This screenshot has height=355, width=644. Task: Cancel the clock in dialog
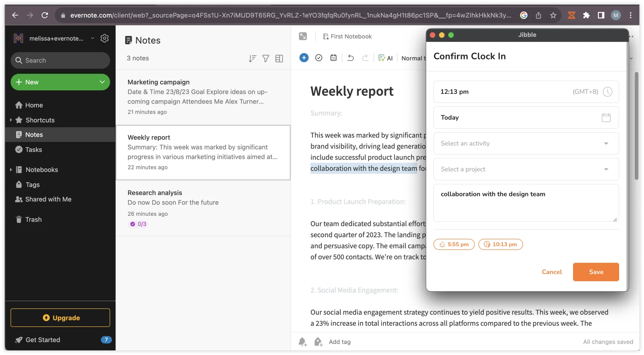[552, 272]
